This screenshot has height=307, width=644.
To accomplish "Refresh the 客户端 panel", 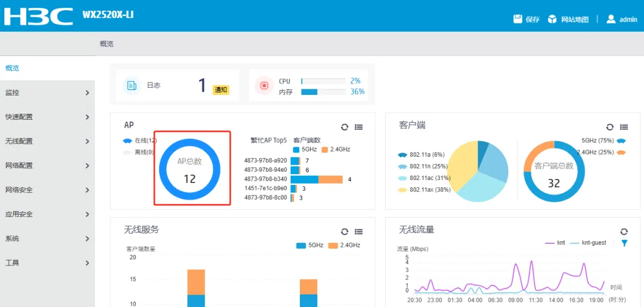I will tap(610, 127).
